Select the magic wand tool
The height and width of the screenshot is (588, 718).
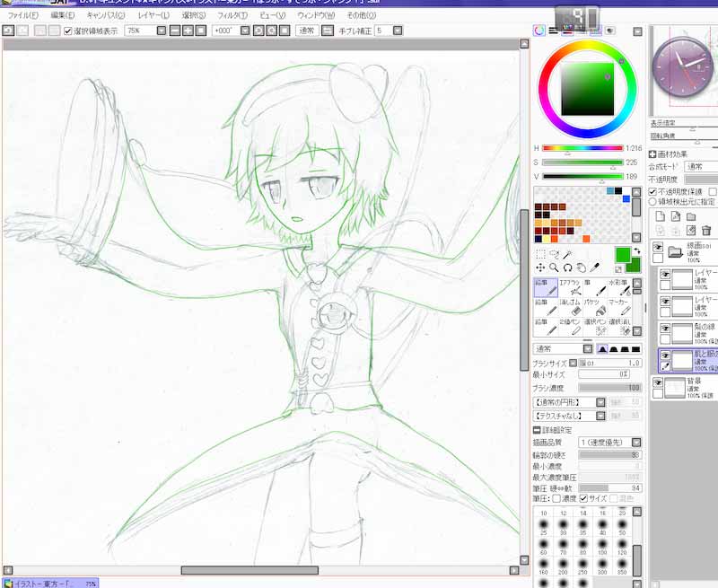[568, 254]
